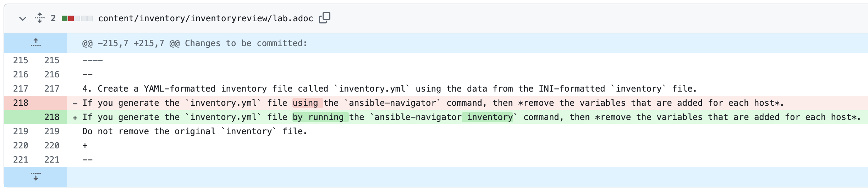Expand hidden lines below line 221
The width and height of the screenshot is (868, 191).
[x=35, y=176]
